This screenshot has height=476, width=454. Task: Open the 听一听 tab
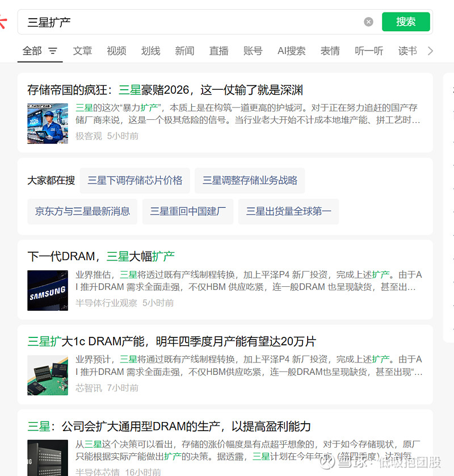click(369, 51)
